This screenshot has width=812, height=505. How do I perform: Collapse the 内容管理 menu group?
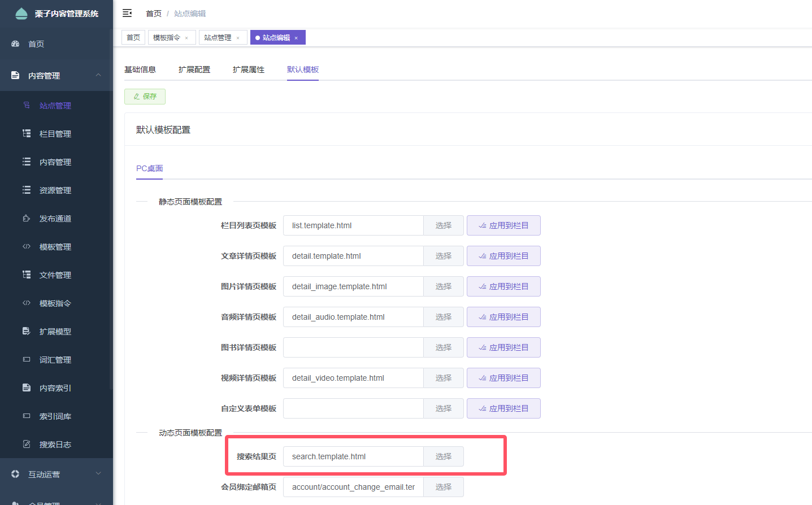(98, 75)
